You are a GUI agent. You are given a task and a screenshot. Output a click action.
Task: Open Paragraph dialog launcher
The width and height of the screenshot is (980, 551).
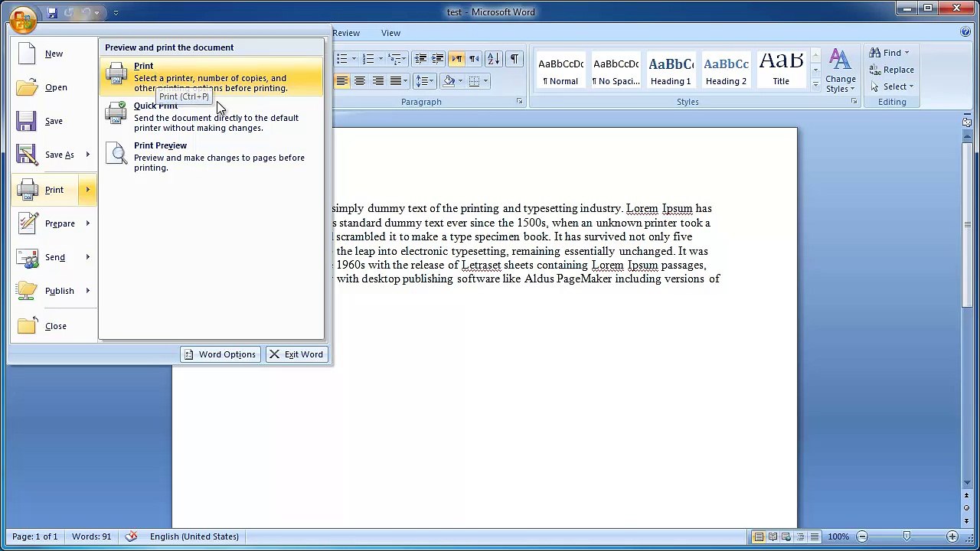click(x=519, y=102)
